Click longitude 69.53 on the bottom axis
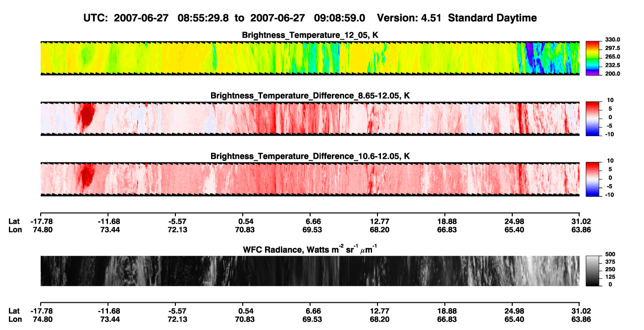 [312, 319]
